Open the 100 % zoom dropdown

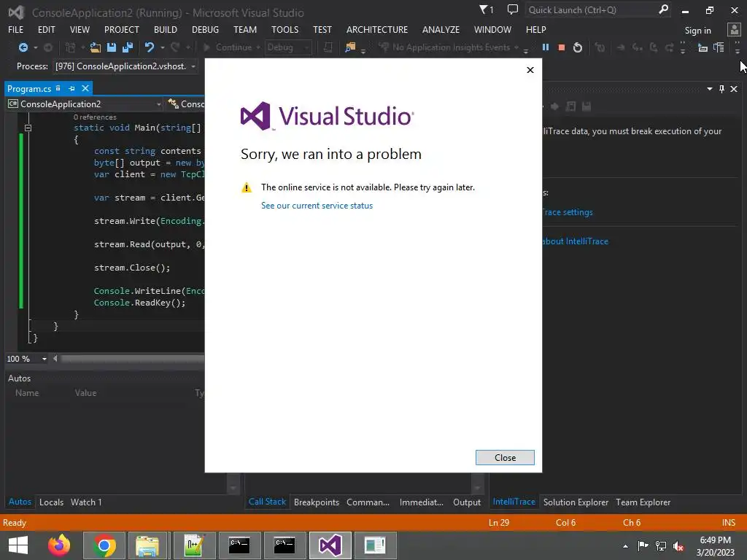[44, 359]
